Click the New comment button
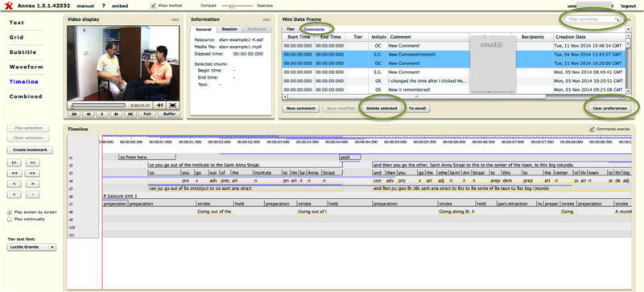The image size is (644, 292). click(300, 109)
